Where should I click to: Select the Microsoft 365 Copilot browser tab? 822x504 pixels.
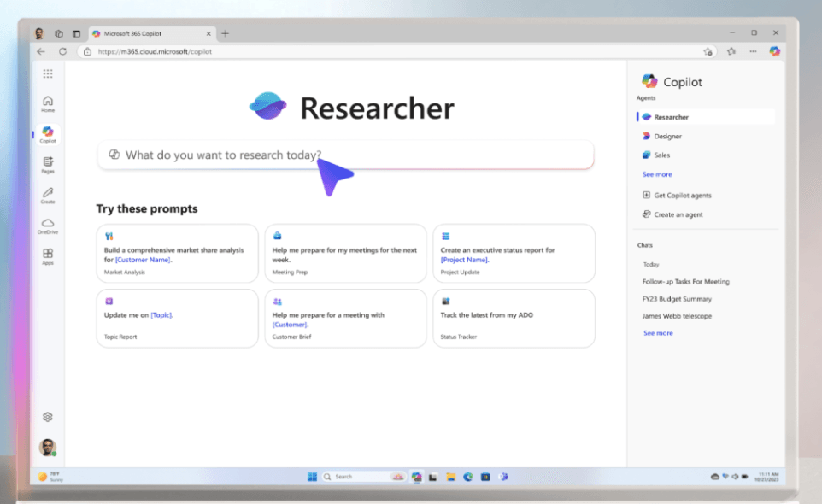[152, 33]
